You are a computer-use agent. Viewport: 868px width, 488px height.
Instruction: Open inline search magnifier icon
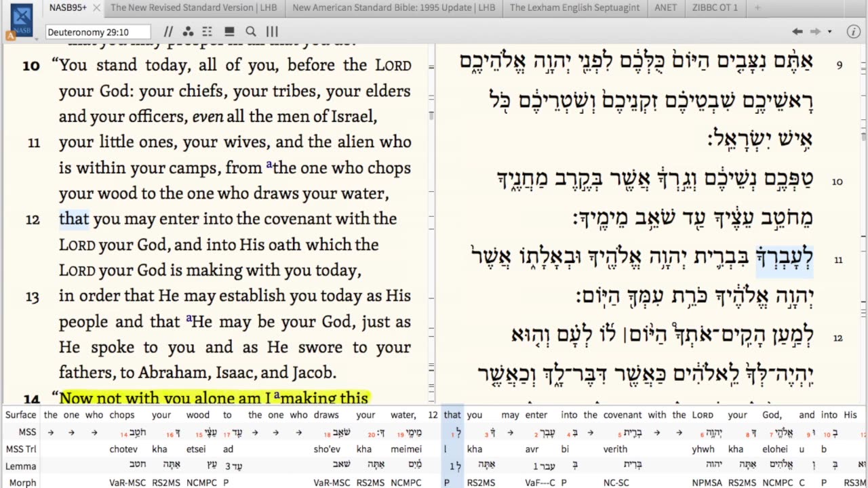(x=251, y=32)
